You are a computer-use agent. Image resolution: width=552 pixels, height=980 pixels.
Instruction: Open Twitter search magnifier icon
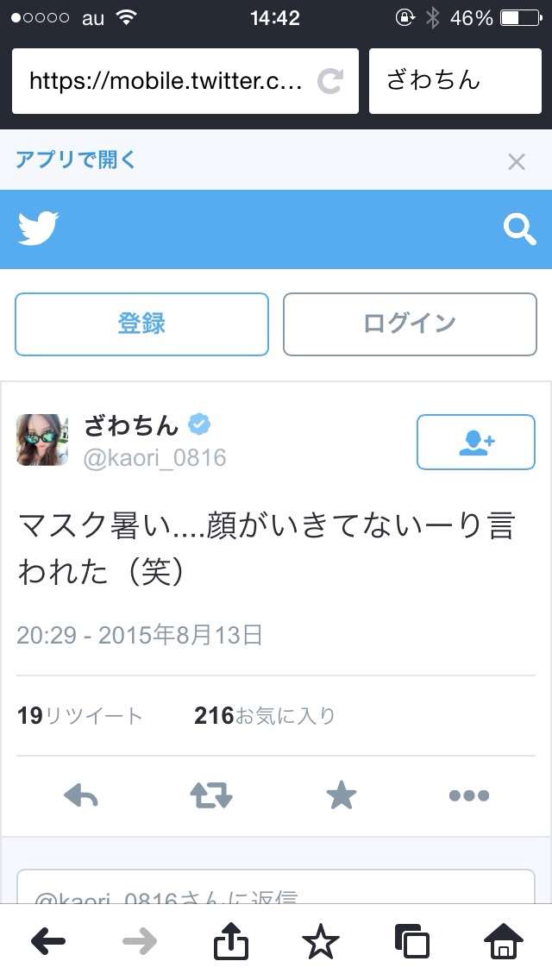(519, 229)
